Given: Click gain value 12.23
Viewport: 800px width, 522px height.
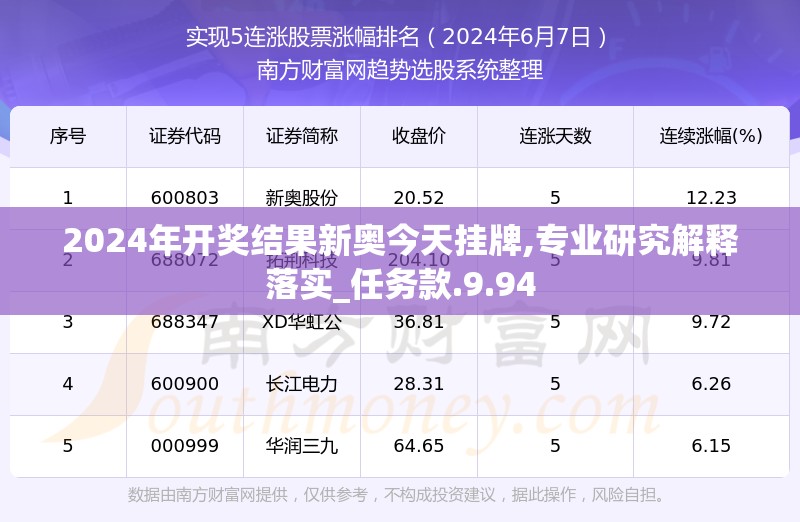Looking at the screenshot, I should click(711, 198).
